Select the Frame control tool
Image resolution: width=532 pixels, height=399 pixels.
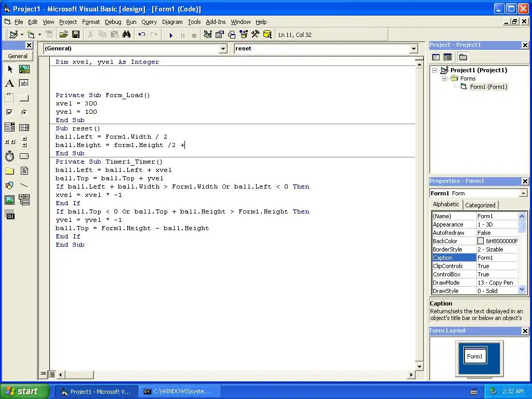(x=10, y=98)
